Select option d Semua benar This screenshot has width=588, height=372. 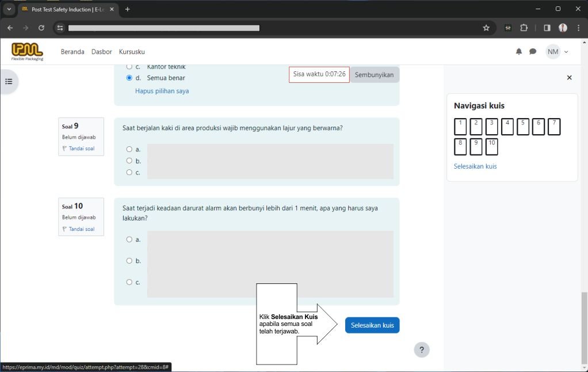129,78
